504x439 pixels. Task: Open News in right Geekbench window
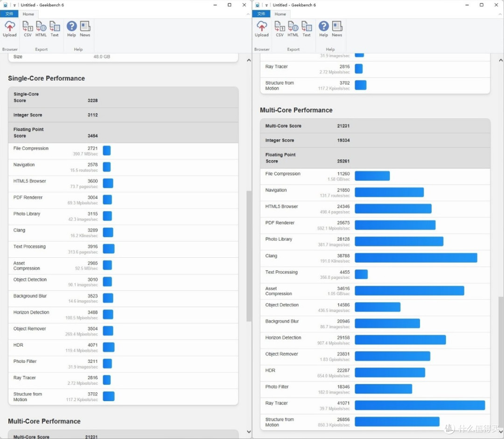click(x=337, y=29)
